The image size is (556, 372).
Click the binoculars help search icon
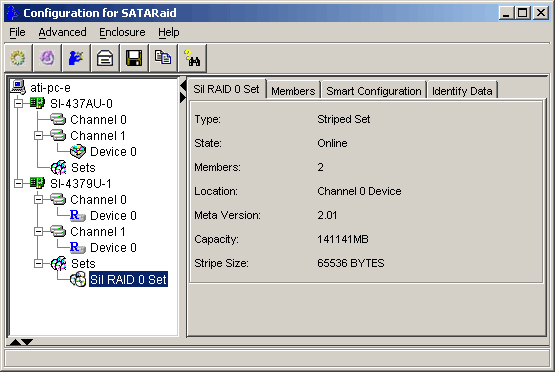(x=193, y=58)
